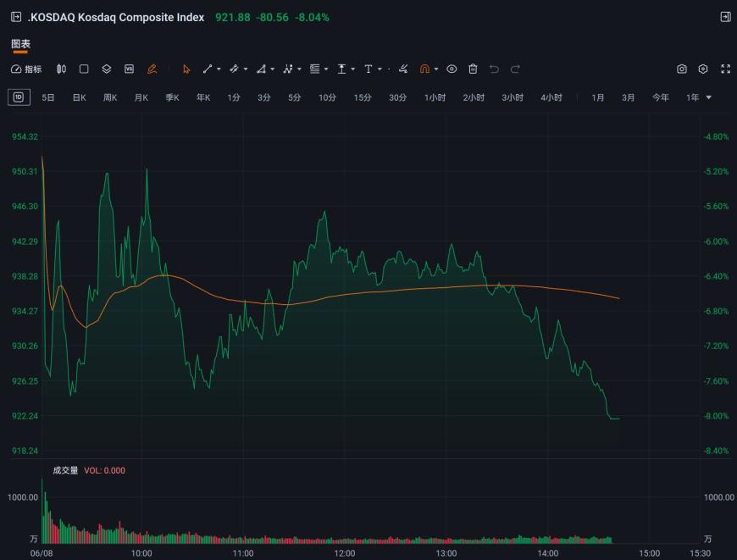The height and width of the screenshot is (560, 737).
Task: Select the eraser brush tool
Action: coord(403,69)
